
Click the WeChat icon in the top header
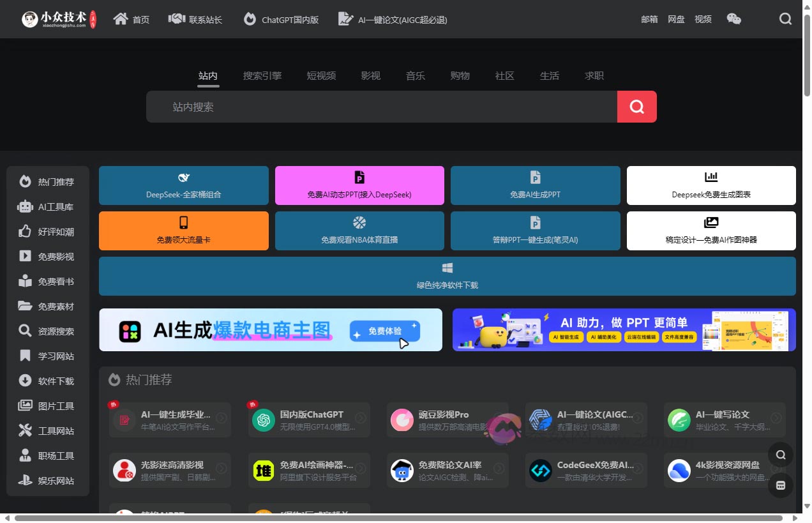(734, 19)
